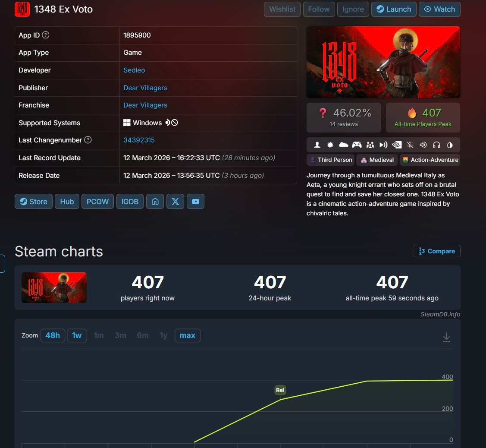486x448 pixels.
Task: Select the Third Person tag
Action: click(330, 160)
